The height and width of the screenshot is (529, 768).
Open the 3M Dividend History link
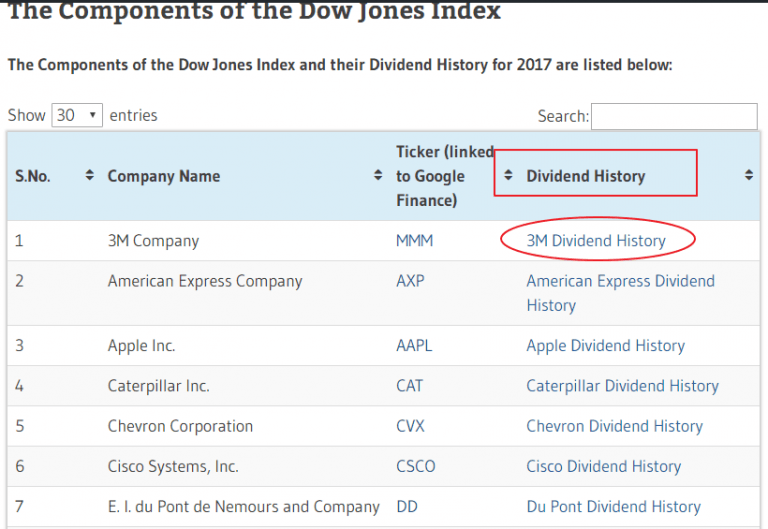pyautogui.click(x=596, y=240)
